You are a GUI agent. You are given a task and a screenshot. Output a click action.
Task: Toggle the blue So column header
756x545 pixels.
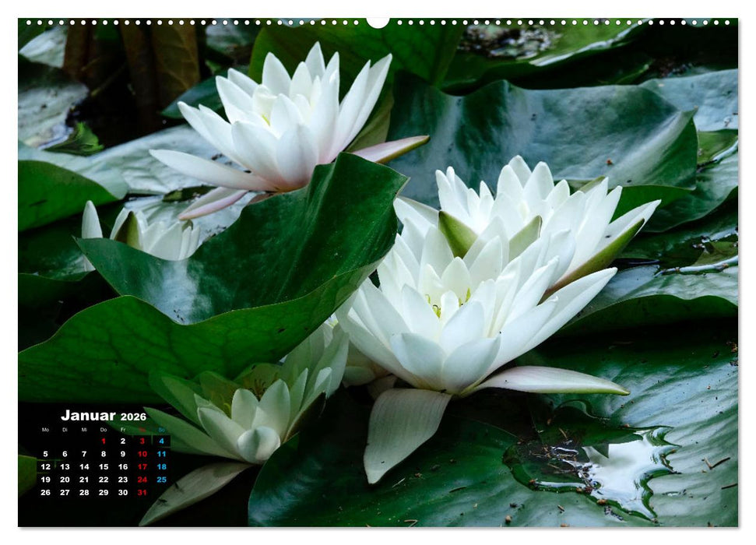[x=161, y=430]
